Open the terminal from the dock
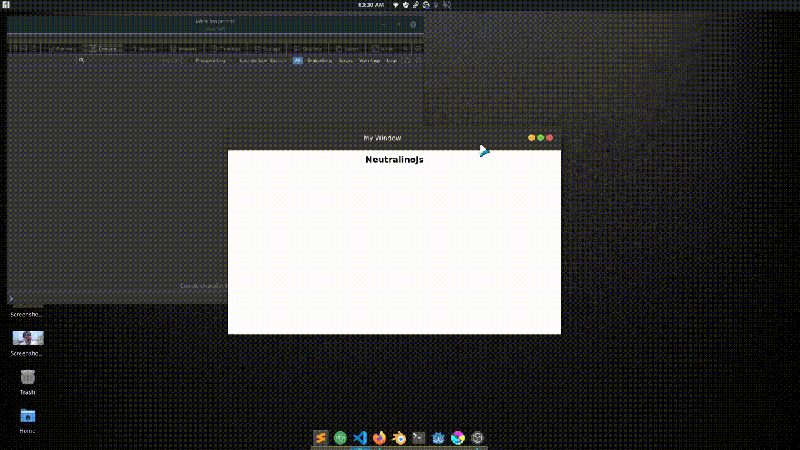 [418, 438]
